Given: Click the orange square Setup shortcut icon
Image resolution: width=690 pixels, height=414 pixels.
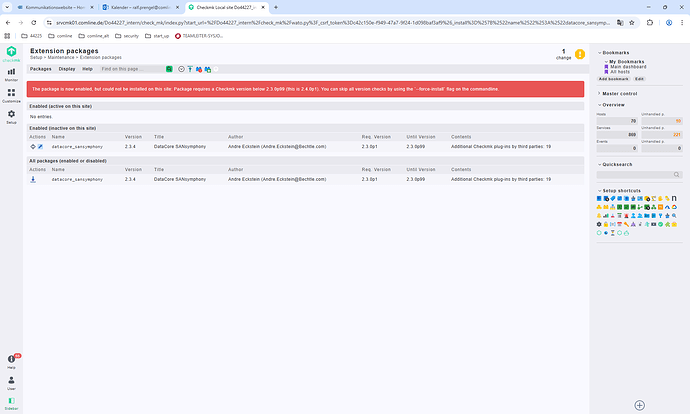Looking at the screenshot, I should (x=661, y=207).
